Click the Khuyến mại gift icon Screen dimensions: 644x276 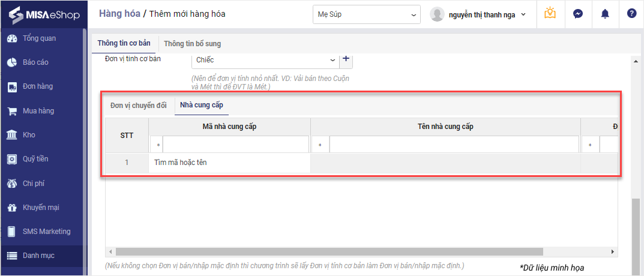[x=13, y=208]
